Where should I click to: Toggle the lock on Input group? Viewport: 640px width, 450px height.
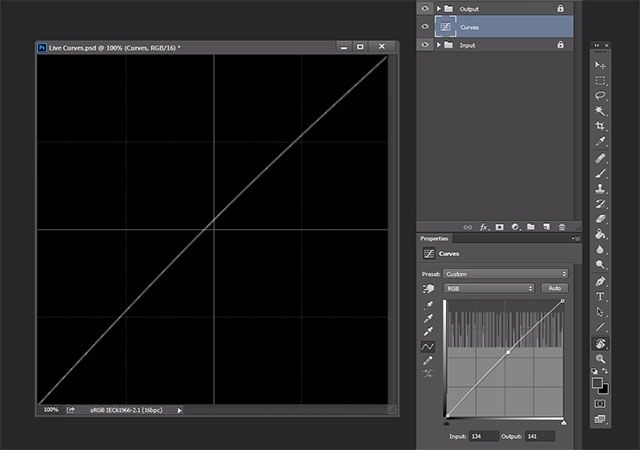(560, 45)
